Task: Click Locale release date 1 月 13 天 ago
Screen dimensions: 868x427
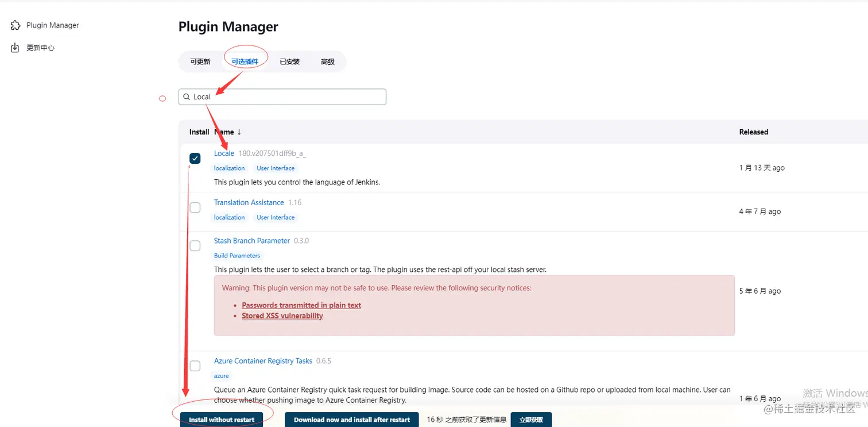Action: 762,168
